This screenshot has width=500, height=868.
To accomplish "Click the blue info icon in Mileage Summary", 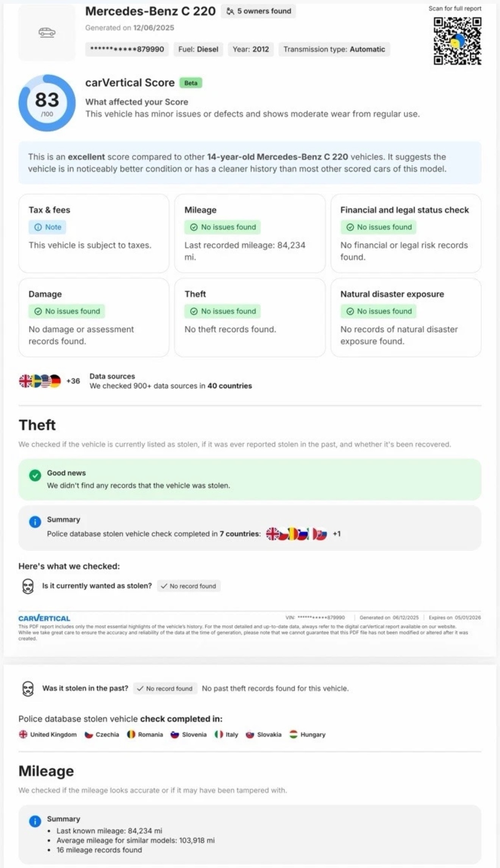I will 35,821.
